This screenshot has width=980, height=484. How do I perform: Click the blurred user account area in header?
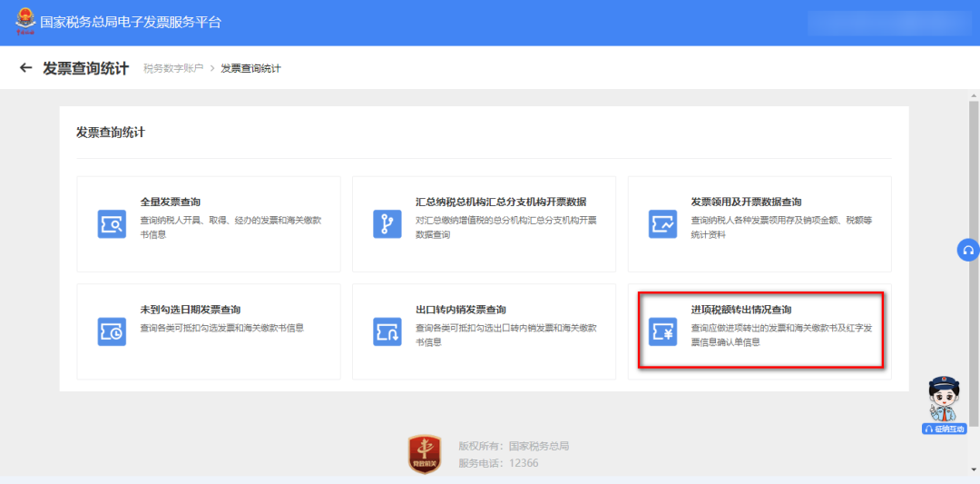pos(890,23)
